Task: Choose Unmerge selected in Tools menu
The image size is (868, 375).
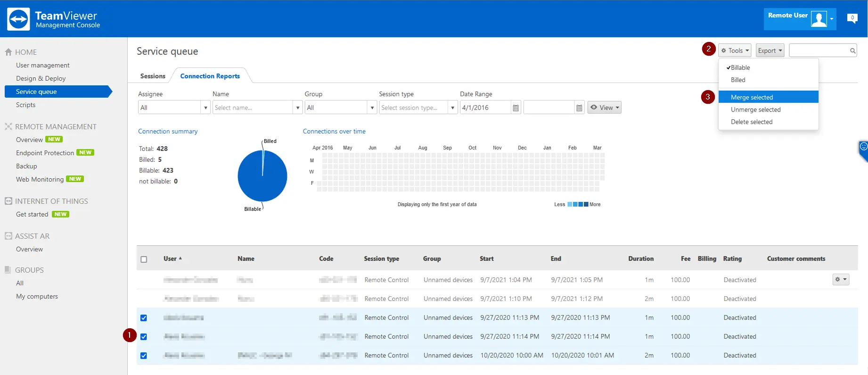Action: point(768,109)
